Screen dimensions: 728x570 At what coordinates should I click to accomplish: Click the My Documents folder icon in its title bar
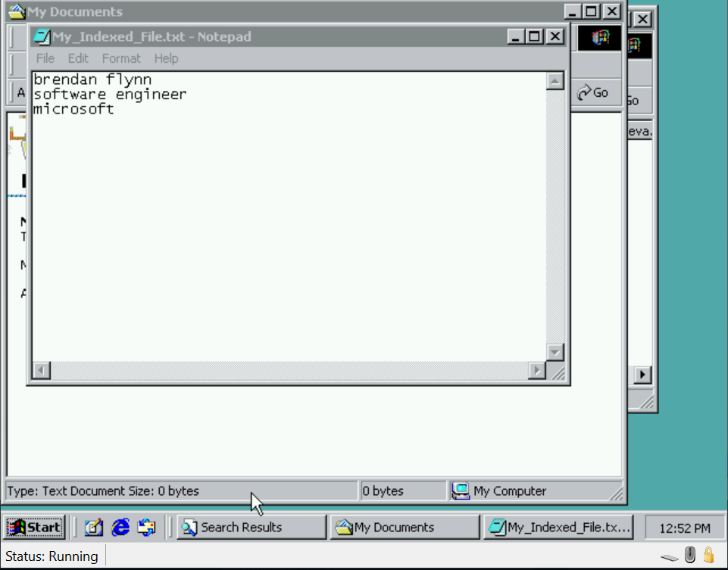(17, 11)
